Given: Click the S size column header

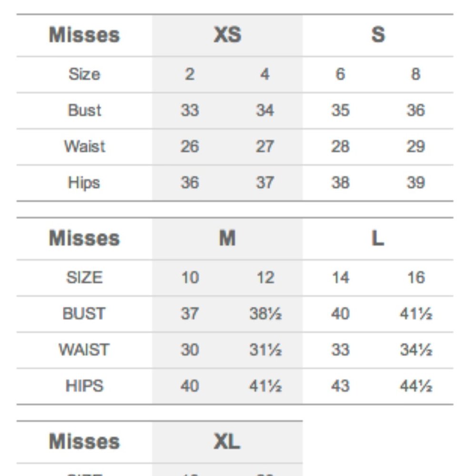Looking at the screenshot, I should pyautogui.click(x=377, y=35).
